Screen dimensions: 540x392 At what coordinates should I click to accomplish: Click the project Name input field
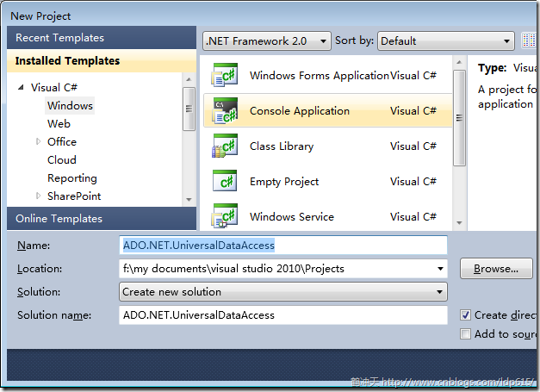[x=283, y=246]
